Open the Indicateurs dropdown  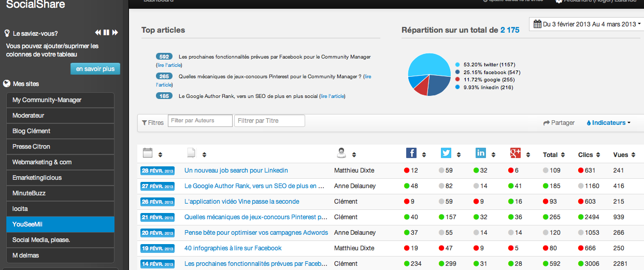[608, 123]
